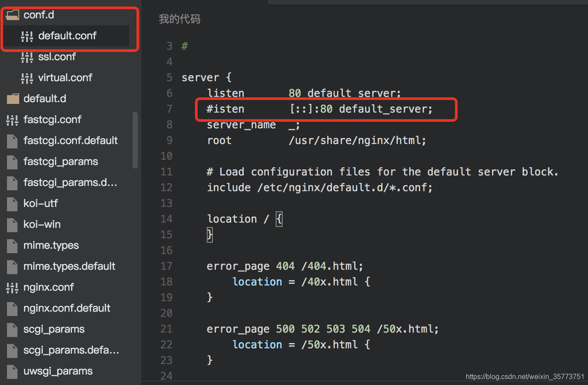Screen dimensions: 588x385
Task: Click the nginx.conf settings file icon
Action: click(12, 287)
